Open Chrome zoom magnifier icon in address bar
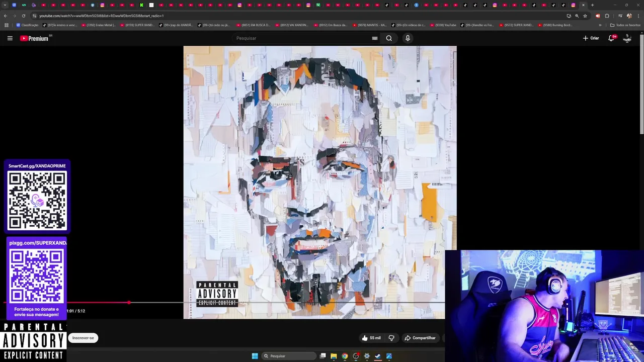 [x=577, y=16]
